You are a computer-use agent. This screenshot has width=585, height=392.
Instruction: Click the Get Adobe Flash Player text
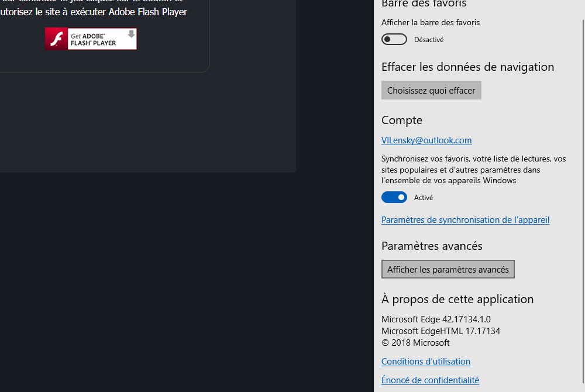click(94, 39)
